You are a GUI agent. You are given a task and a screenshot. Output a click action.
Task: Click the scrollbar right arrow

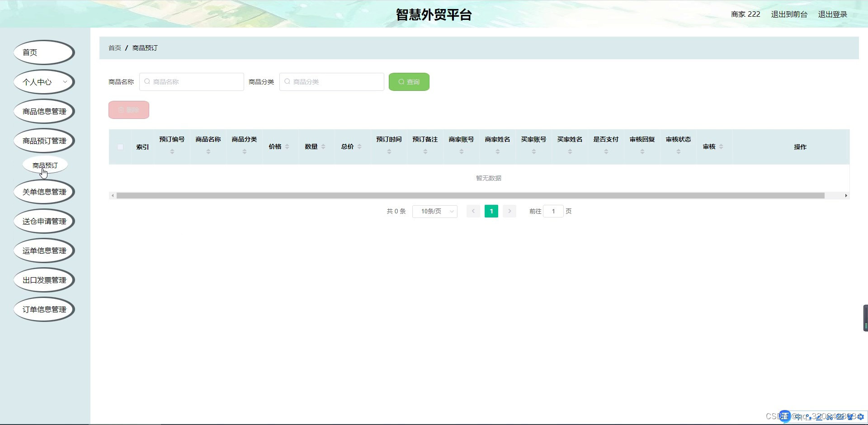click(x=846, y=195)
